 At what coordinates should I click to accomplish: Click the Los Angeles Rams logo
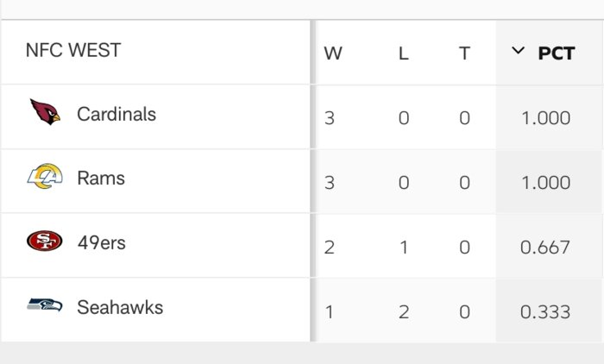click(x=45, y=178)
